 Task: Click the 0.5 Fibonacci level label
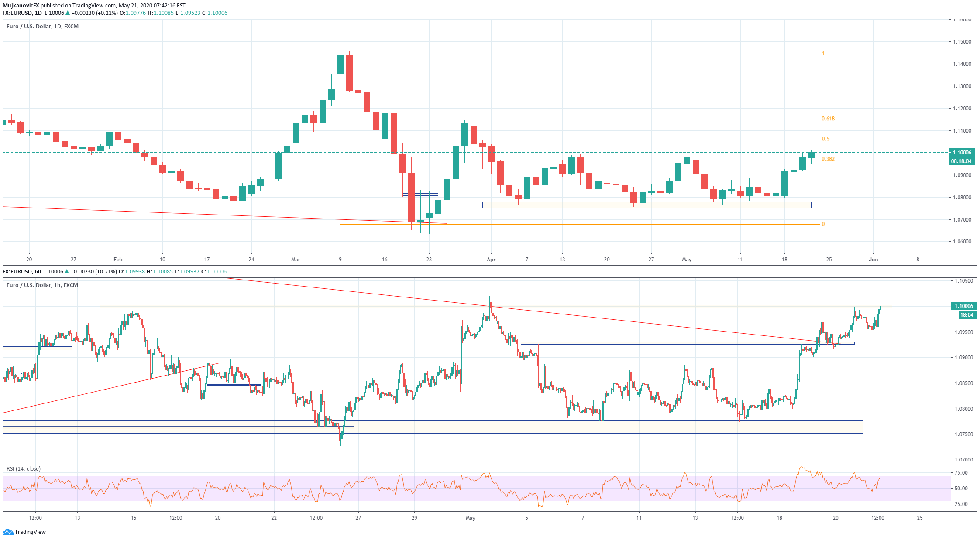(825, 139)
